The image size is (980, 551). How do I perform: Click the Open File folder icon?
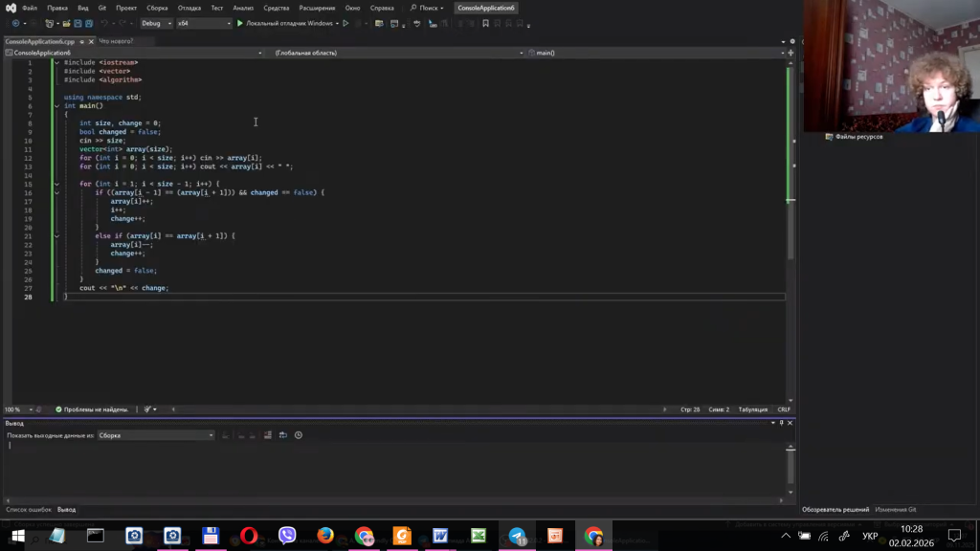click(x=66, y=23)
